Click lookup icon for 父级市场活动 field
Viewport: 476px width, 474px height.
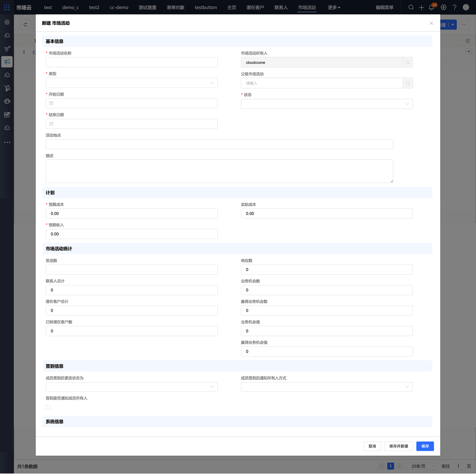(x=407, y=83)
